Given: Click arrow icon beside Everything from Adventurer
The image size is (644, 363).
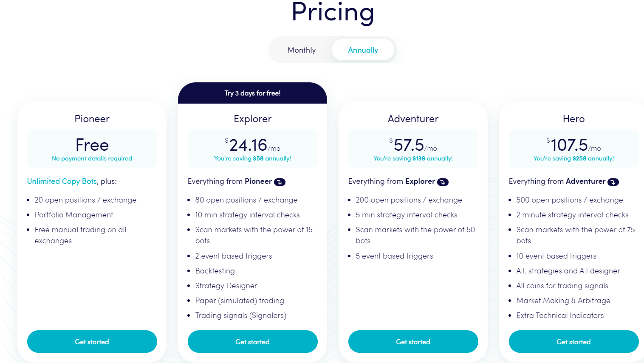Looking at the screenshot, I should (613, 182).
